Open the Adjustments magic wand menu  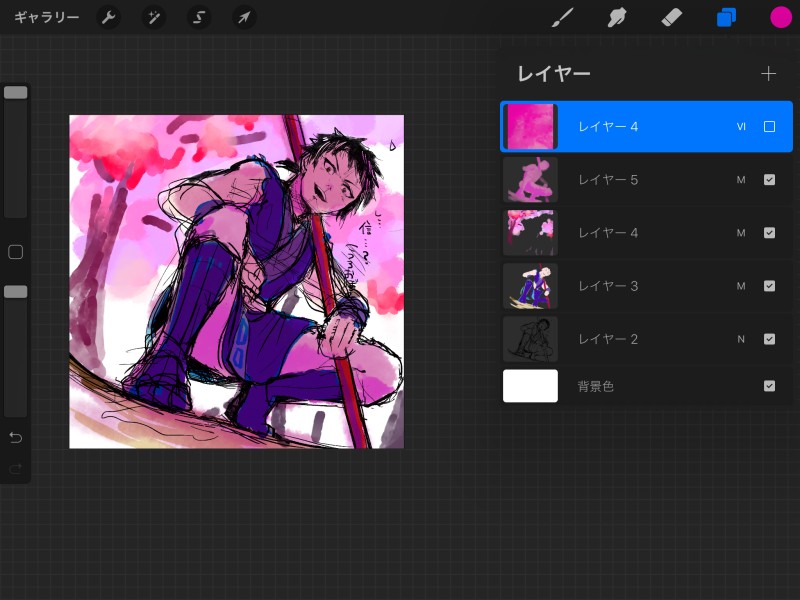pos(154,18)
